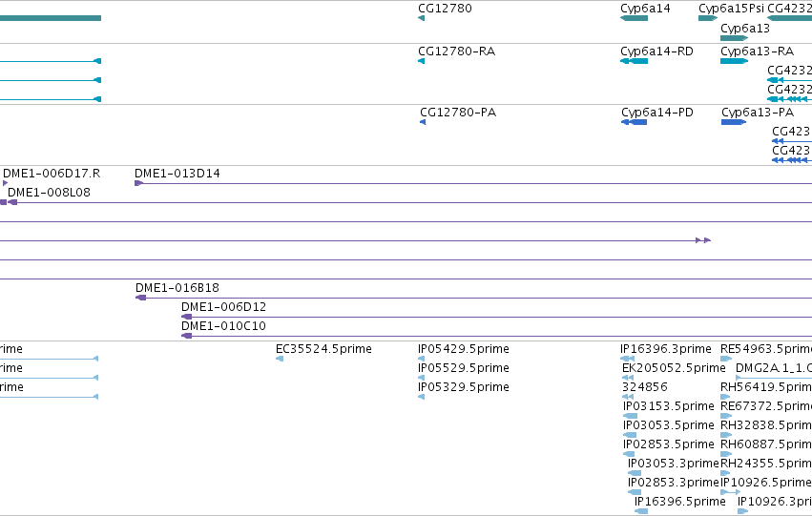
Task: Select the RE54963.5prime EST label
Action: click(766, 349)
